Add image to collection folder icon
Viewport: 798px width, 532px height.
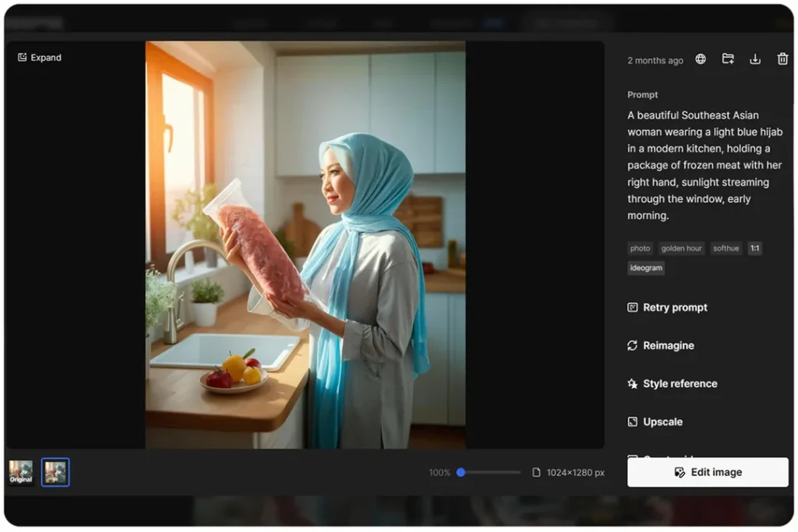click(728, 59)
